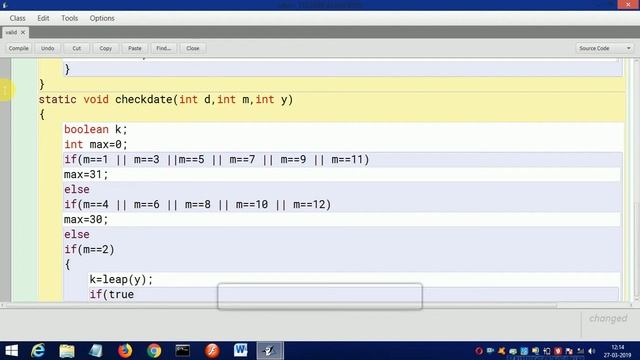Click on 'static void checkdate' method header
This screenshot has width=640, height=360.
166,100
